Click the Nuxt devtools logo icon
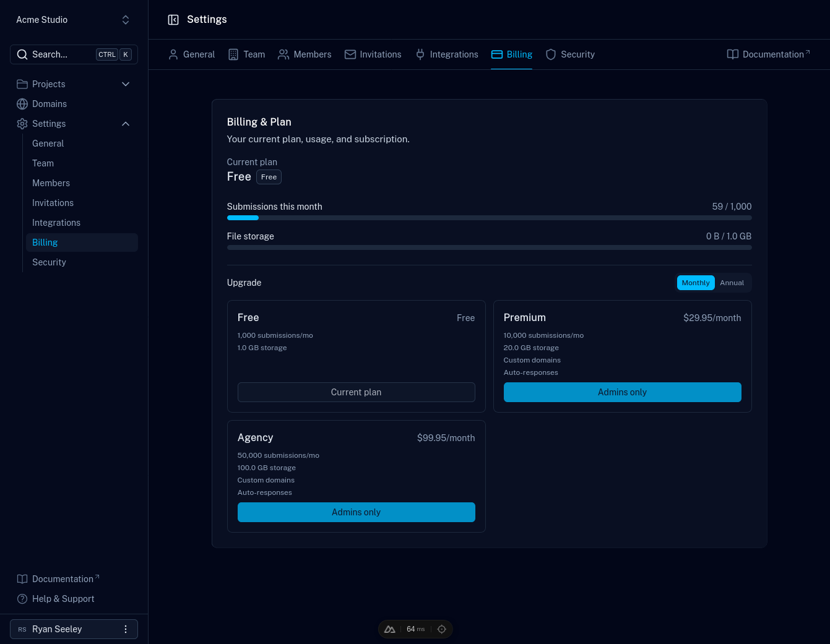Image resolution: width=830 pixels, height=644 pixels. coord(389,629)
